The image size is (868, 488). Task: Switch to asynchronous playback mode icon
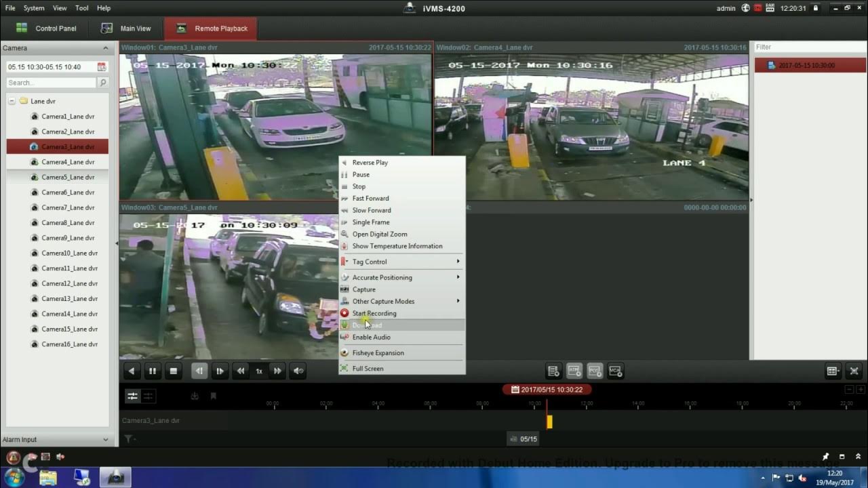tap(148, 396)
